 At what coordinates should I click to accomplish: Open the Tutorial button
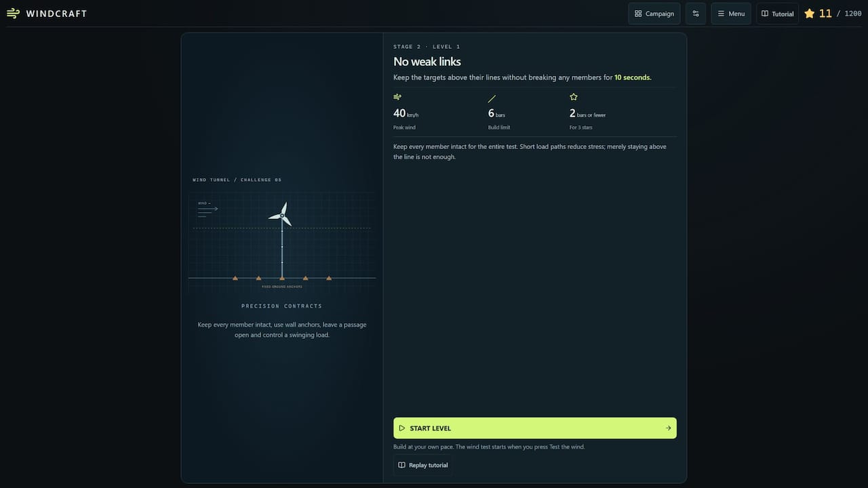(777, 14)
